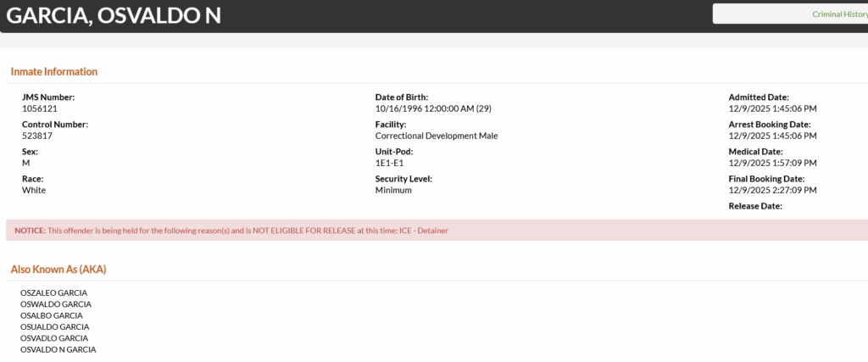
Task: Select the Unit-Pod value 1E1-E1
Action: (390, 163)
